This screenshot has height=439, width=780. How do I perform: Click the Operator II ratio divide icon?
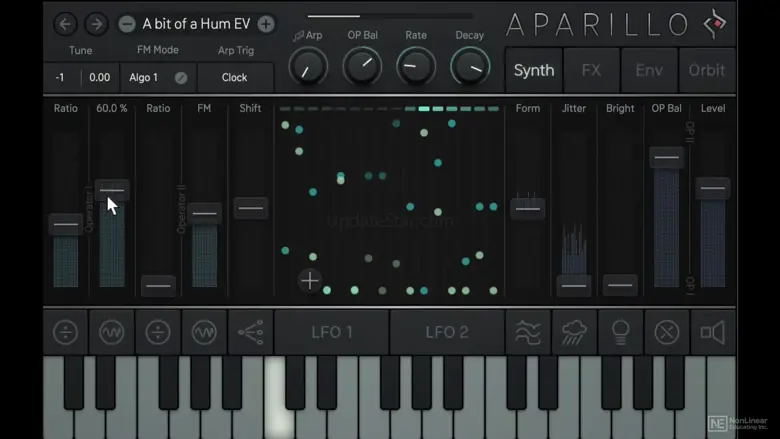click(158, 332)
